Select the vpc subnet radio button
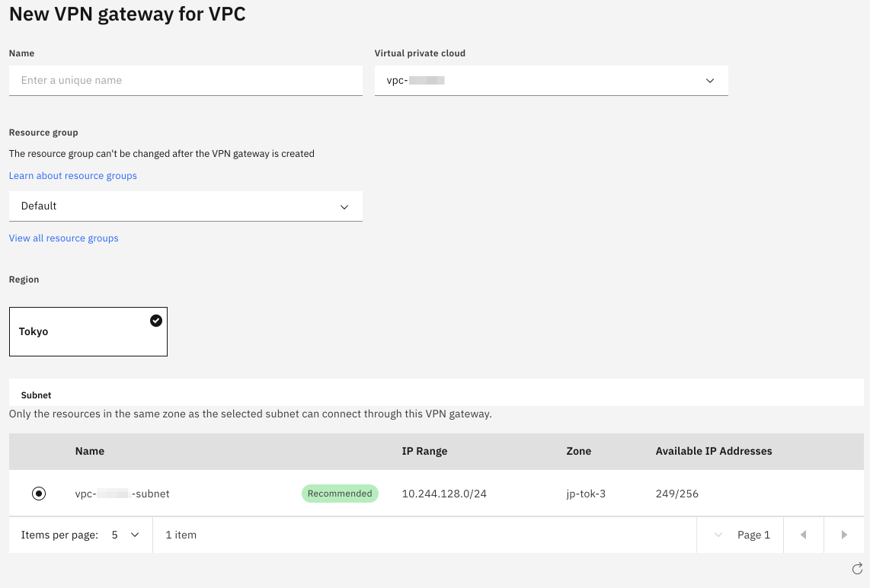Image resolution: width=870 pixels, height=588 pixels. click(x=39, y=494)
